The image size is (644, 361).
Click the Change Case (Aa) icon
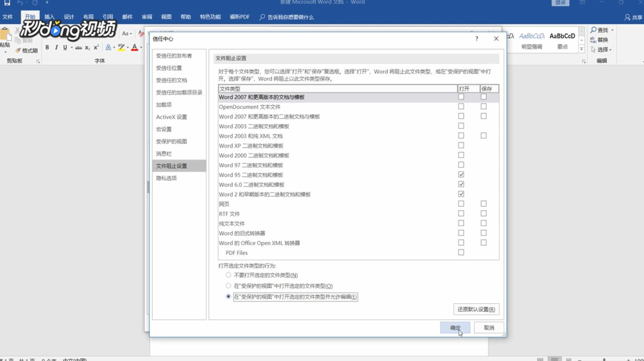click(125, 33)
